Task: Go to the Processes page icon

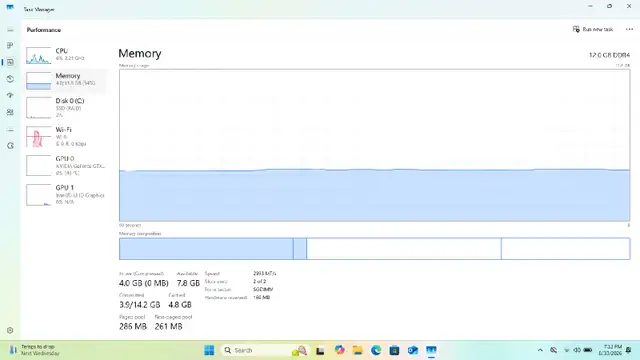Action: point(10,45)
